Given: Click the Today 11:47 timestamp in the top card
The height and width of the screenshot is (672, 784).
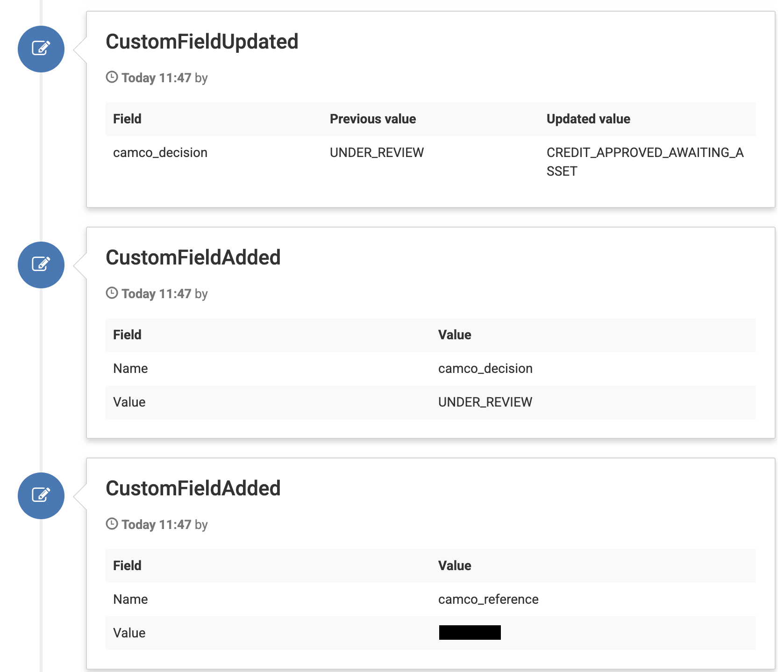Looking at the screenshot, I should (x=156, y=78).
